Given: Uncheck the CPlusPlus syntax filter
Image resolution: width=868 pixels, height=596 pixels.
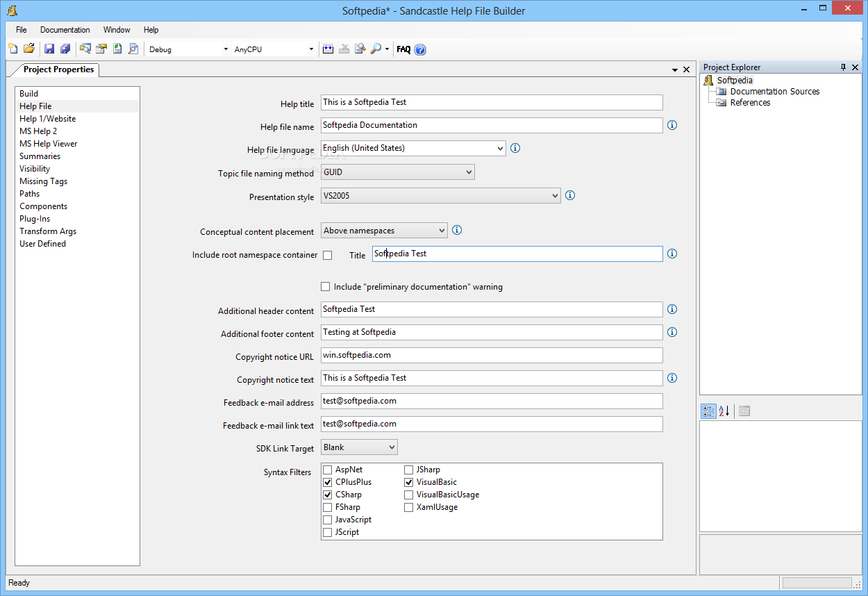Looking at the screenshot, I should (x=328, y=482).
